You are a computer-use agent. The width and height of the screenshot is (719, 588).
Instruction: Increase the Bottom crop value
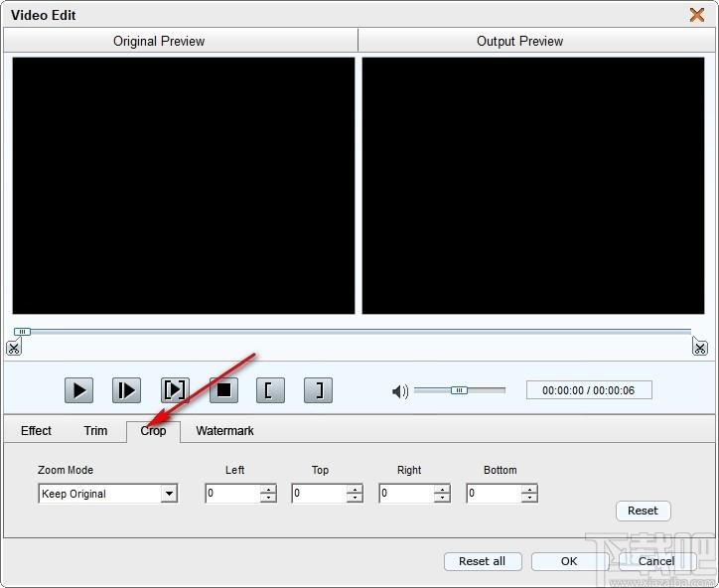coord(529,489)
